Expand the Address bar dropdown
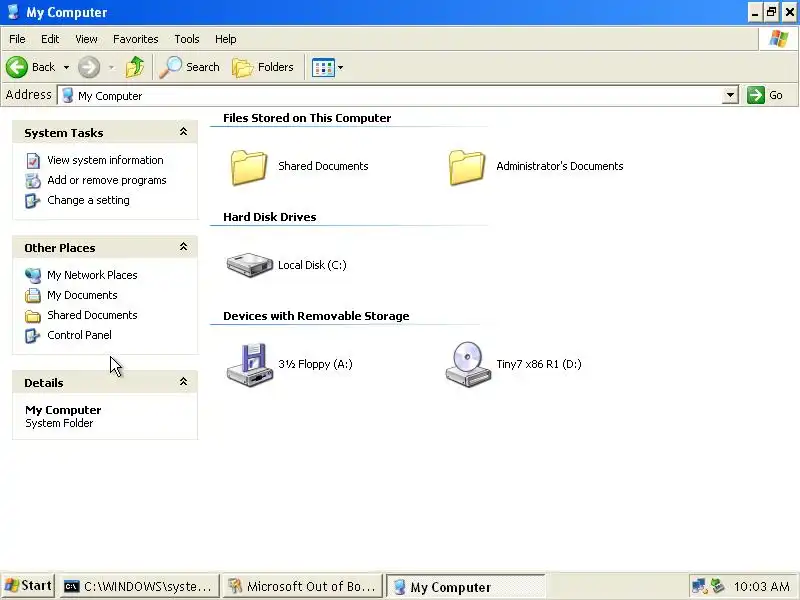This screenshot has height=600, width=800. point(730,95)
